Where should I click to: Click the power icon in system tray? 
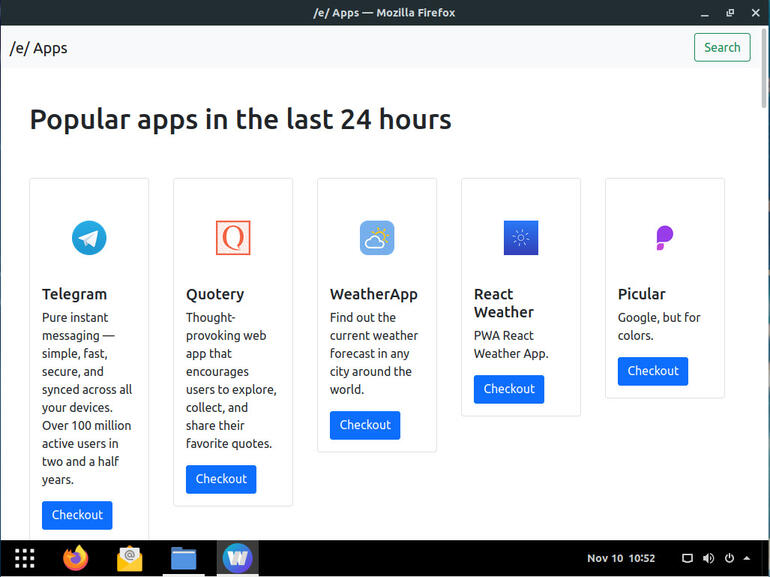[x=729, y=558]
